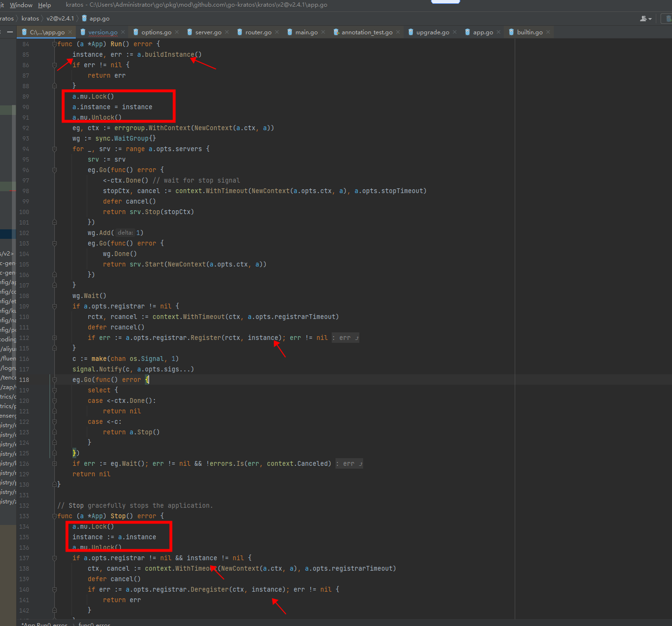Viewport: 672px width, 626px height.
Task: Click the app.go file icon in the breadcrumb bar
Action: point(83,19)
